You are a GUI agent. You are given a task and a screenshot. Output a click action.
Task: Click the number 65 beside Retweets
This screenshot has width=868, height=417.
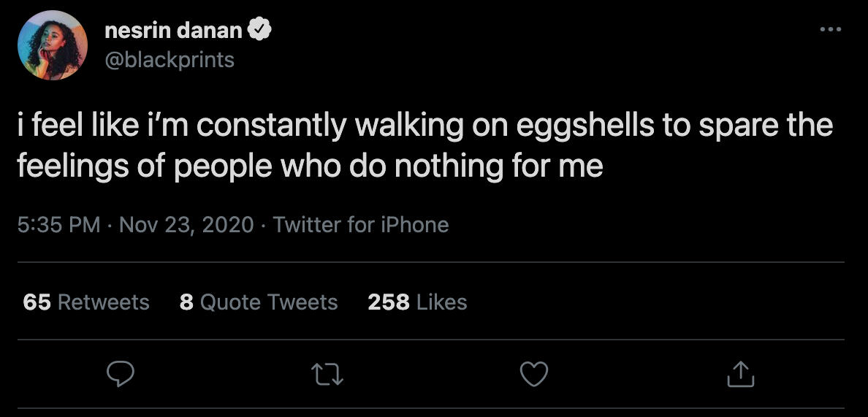[x=37, y=302]
